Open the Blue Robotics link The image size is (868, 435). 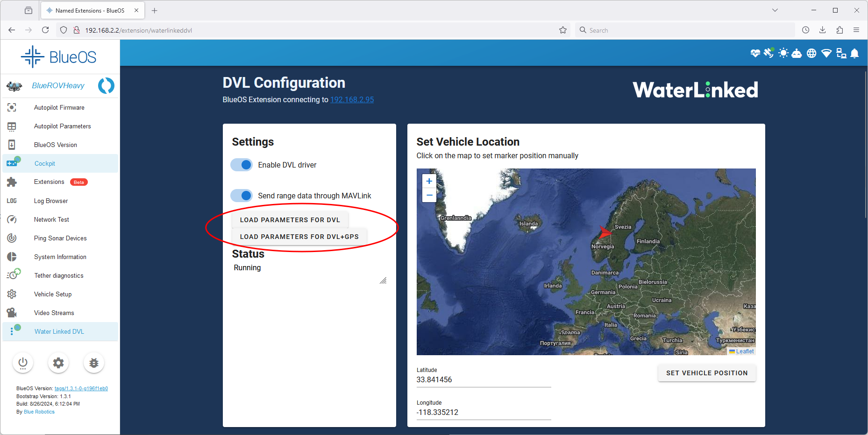pos(39,412)
